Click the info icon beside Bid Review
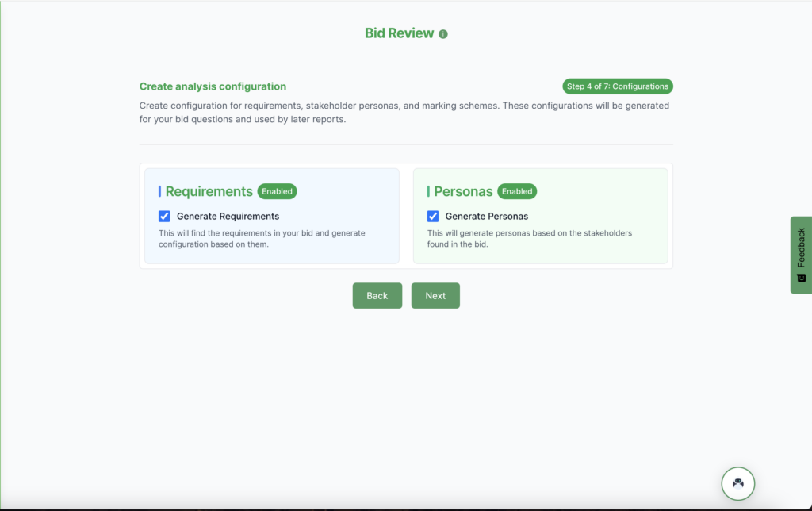The width and height of the screenshot is (812, 511). pos(443,34)
